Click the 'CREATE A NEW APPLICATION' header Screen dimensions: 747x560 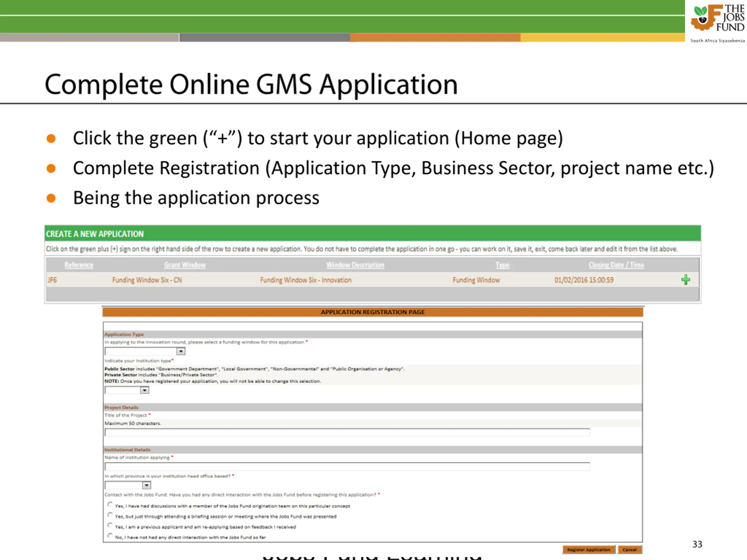coord(373,234)
